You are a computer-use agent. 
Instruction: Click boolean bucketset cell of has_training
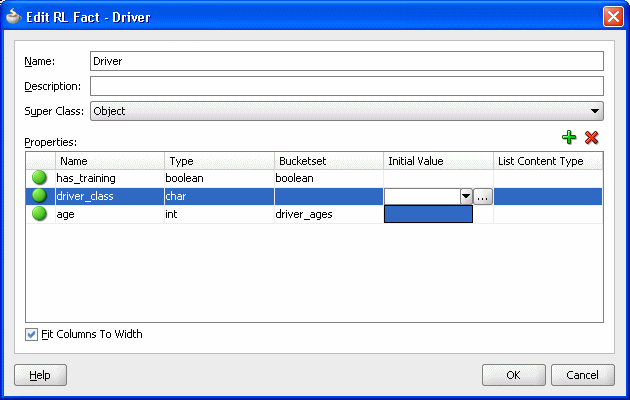[329, 178]
